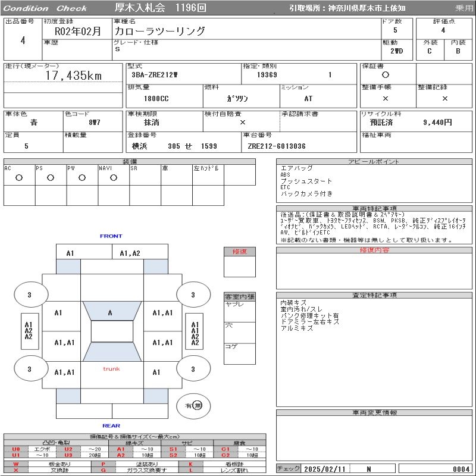Click 'アルミキズ' in assessment notes
476x476 pixels.
point(296,328)
